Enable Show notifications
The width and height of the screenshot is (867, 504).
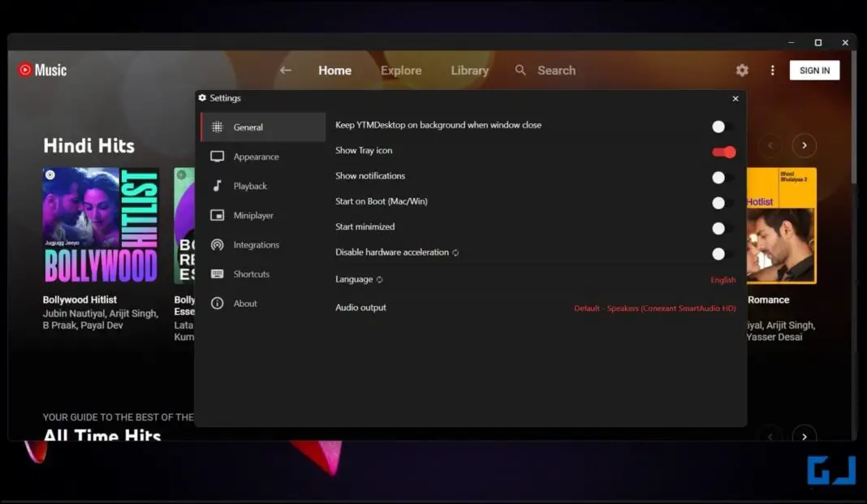click(718, 177)
